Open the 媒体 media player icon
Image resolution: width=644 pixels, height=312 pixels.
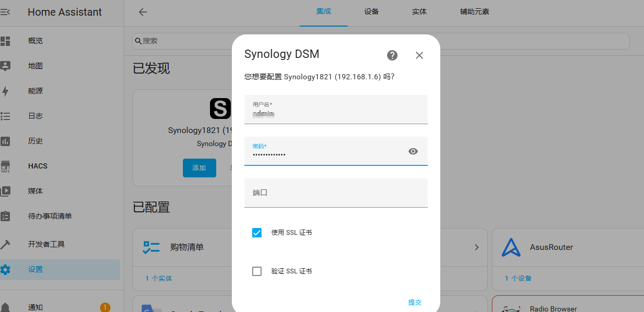[x=5, y=191]
